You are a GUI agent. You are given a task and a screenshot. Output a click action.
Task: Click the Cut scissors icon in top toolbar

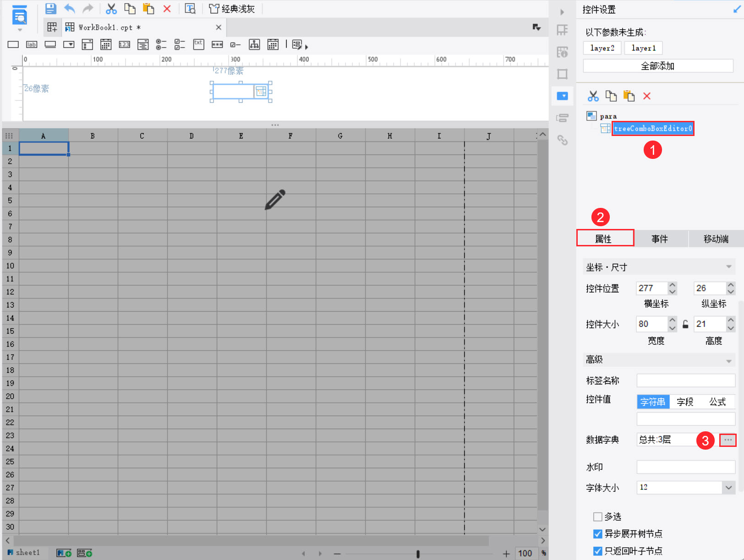pyautogui.click(x=111, y=8)
